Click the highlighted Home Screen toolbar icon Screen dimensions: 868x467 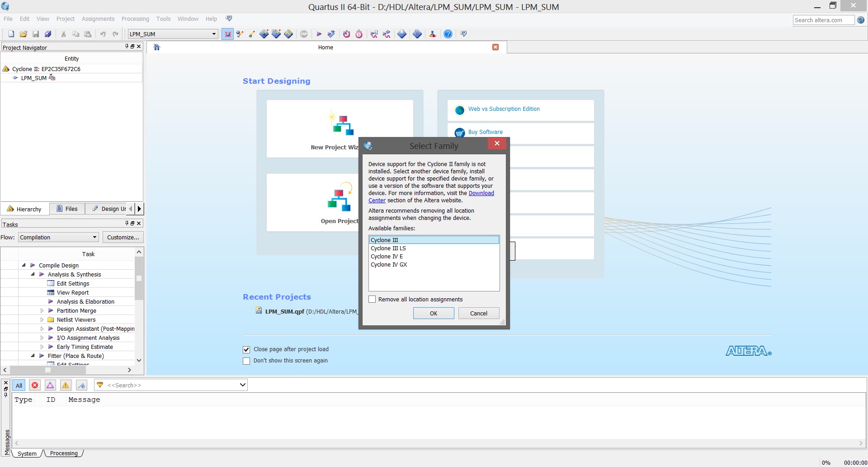(227, 34)
